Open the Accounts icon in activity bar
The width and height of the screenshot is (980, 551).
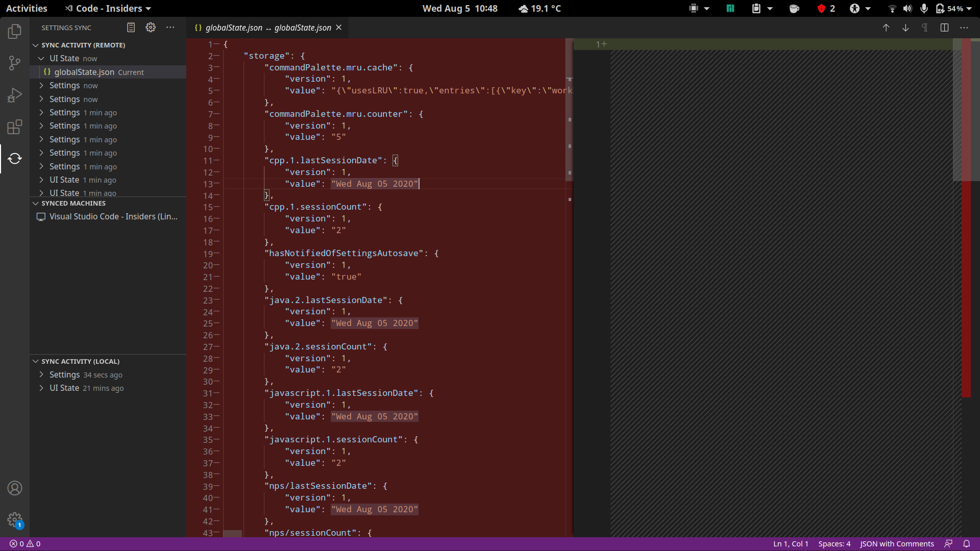tap(15, 488)
